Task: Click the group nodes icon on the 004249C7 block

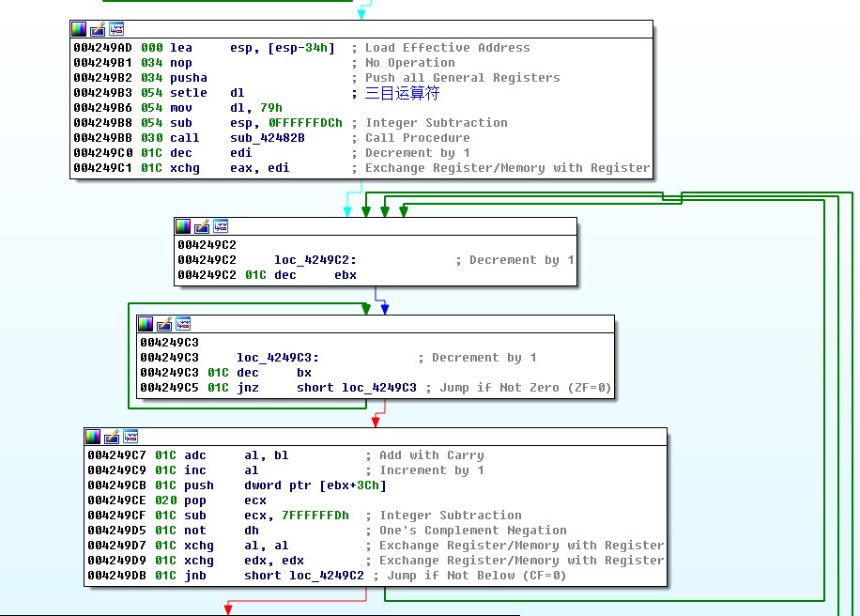Action: point(131,437)
